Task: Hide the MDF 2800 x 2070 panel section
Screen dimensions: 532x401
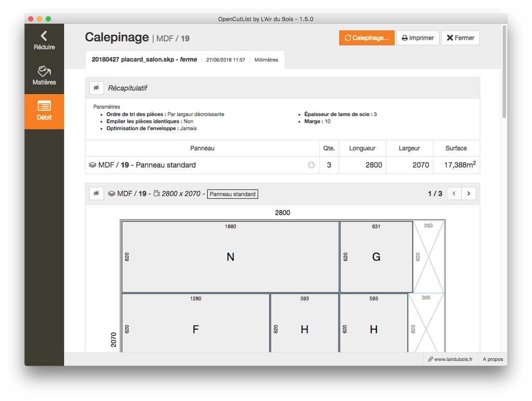Action: pyautogui.click(x=96, y=193)
